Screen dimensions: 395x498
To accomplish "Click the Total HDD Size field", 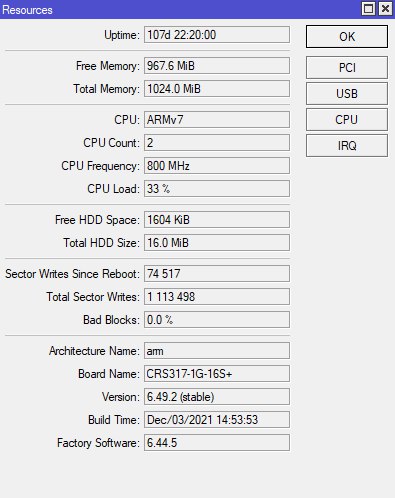I will coord(217,243).
